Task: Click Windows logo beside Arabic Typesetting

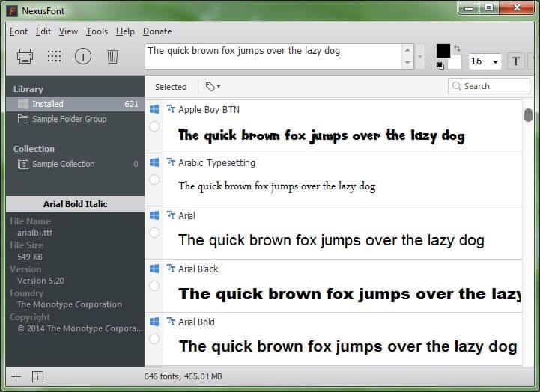Action: (x=154, y=162)
